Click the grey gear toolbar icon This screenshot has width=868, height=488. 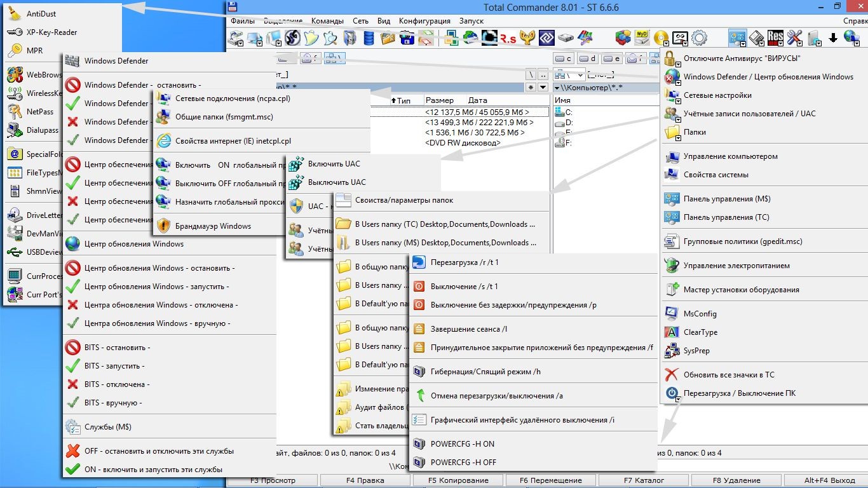coord(699,38)
